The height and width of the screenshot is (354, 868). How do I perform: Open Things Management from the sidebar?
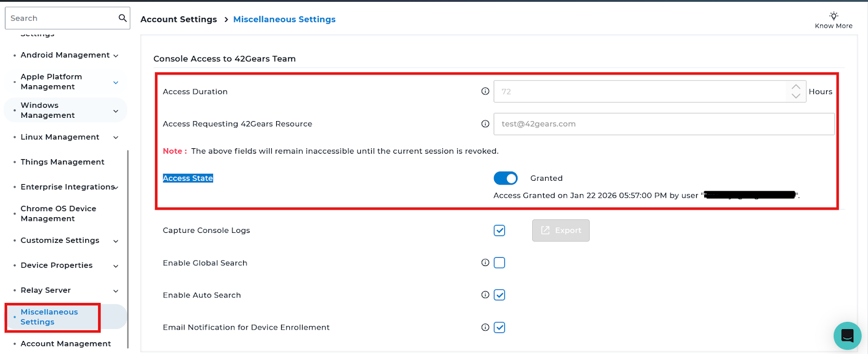(x=62, y=162)
